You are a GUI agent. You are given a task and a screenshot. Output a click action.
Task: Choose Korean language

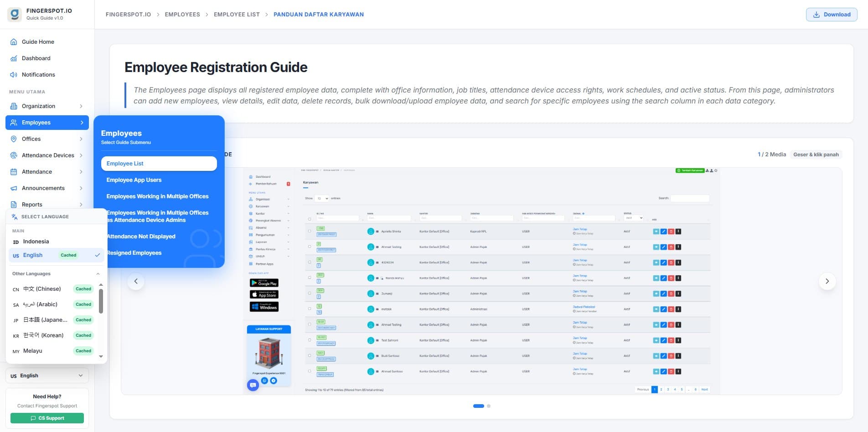(52, 335)
